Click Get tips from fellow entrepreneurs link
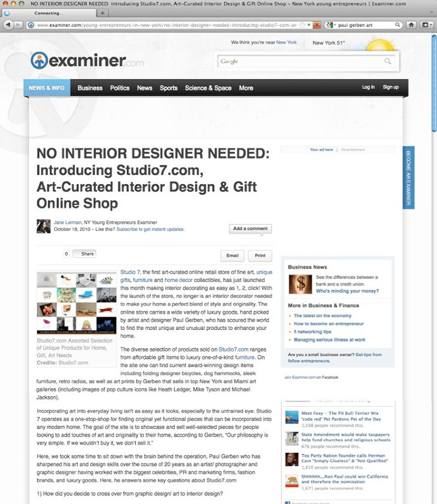The height and width of the screenshot is (504, 437). [334, 358]
